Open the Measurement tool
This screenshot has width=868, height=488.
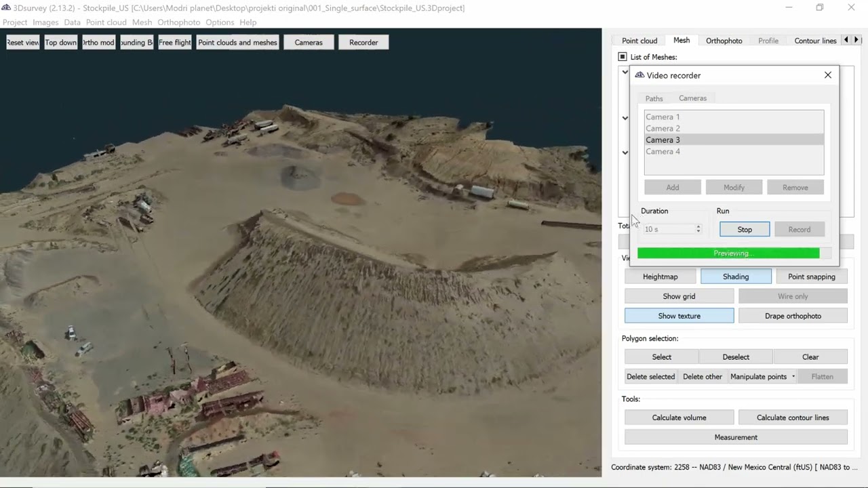[x=736, y=437]
